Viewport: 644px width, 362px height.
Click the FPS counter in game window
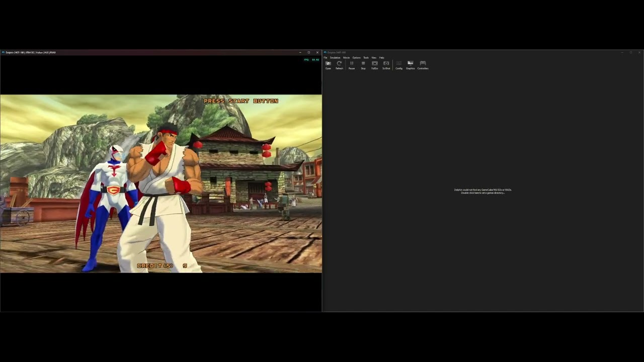point(311,60)
